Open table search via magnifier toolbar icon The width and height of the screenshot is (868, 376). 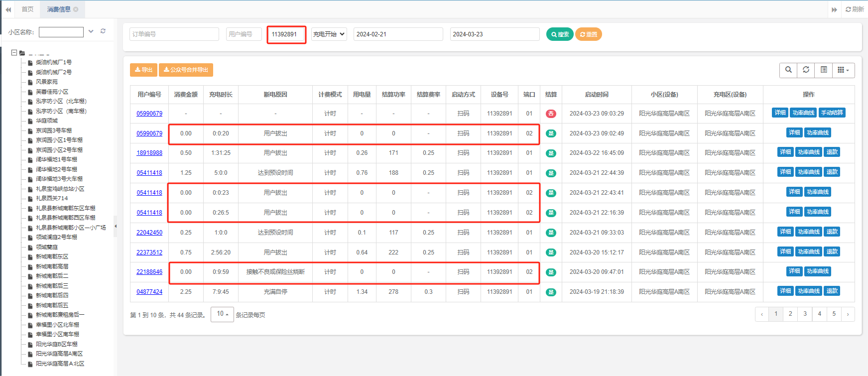click(788, 70)
